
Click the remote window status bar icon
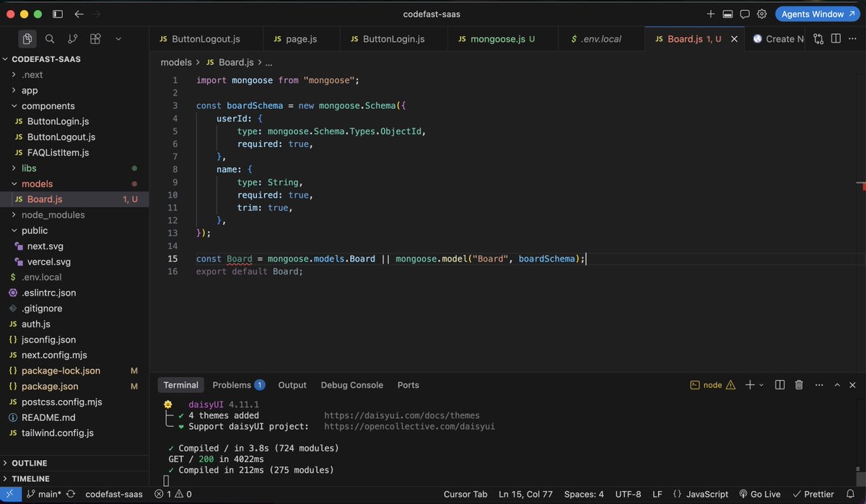click(x=10, y=495)
